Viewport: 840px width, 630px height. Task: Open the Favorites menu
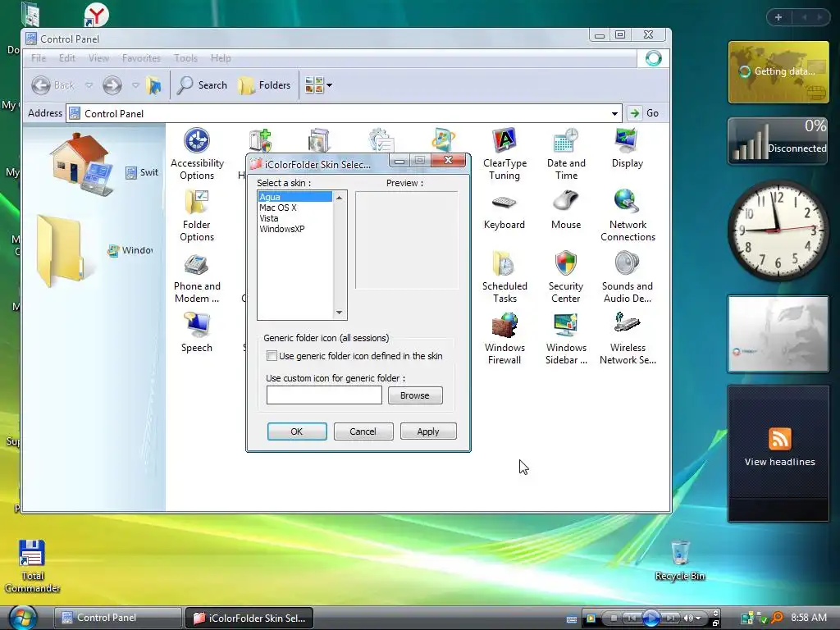coord(141,58)
